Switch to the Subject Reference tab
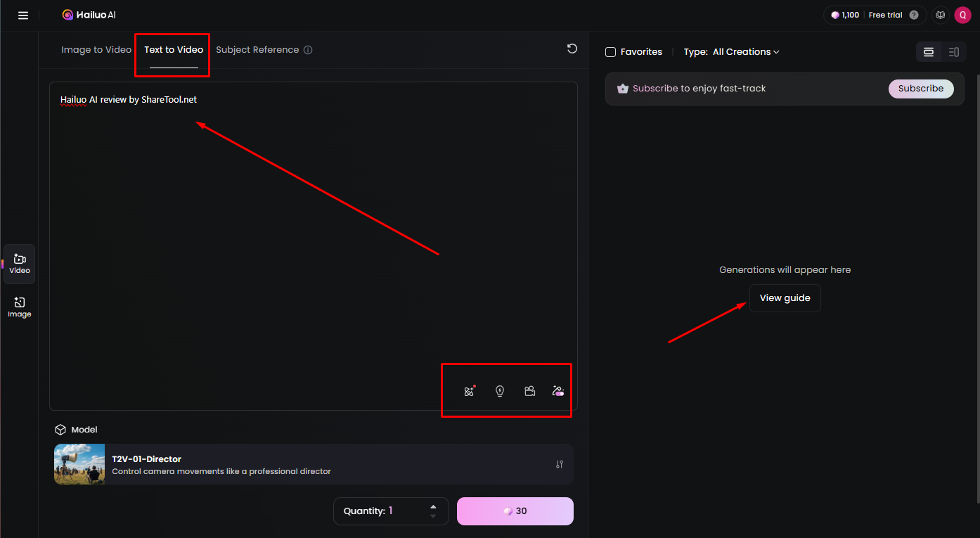Screen dimensions: 980x538 257,50
